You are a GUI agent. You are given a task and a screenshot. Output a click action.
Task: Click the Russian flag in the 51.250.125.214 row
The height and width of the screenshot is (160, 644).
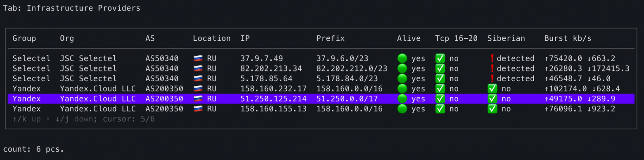pos(198,99)
